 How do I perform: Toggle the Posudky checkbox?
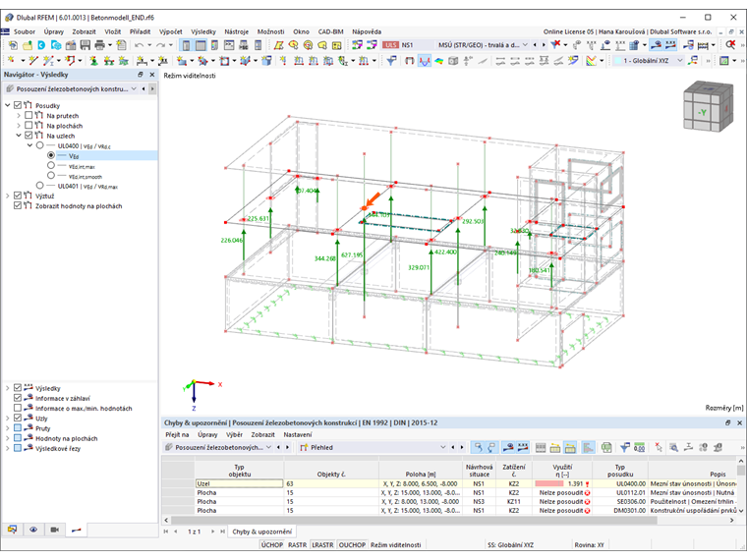pos(18,105)
